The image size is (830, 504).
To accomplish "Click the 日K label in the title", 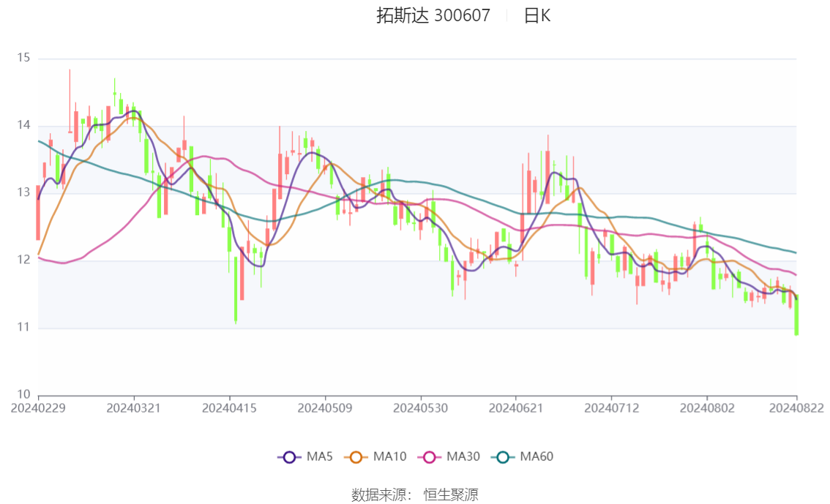I will tap(537, 16).
